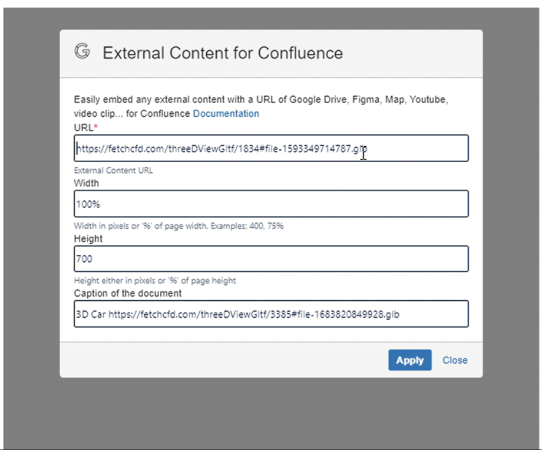Click the width examples hint text
This screenshot has width=542, height=450.
tap(179, 226)
